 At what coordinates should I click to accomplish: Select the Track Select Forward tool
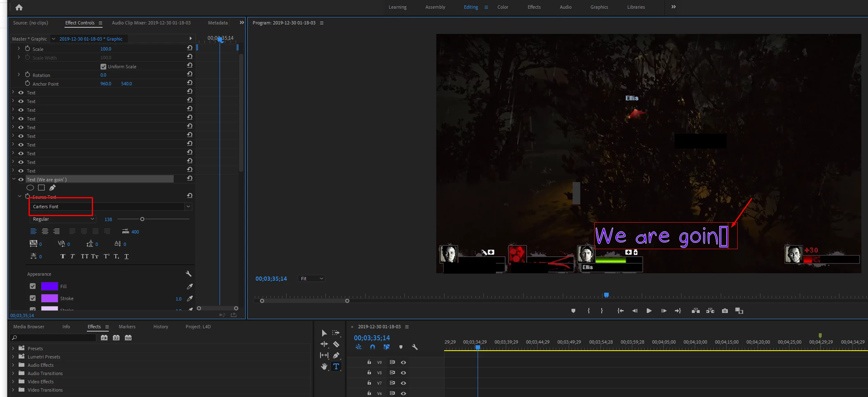[336, 333]
